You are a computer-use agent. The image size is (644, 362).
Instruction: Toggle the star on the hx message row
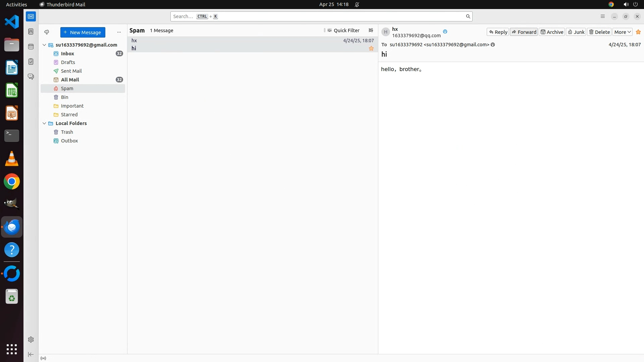(x=371, y=49)
